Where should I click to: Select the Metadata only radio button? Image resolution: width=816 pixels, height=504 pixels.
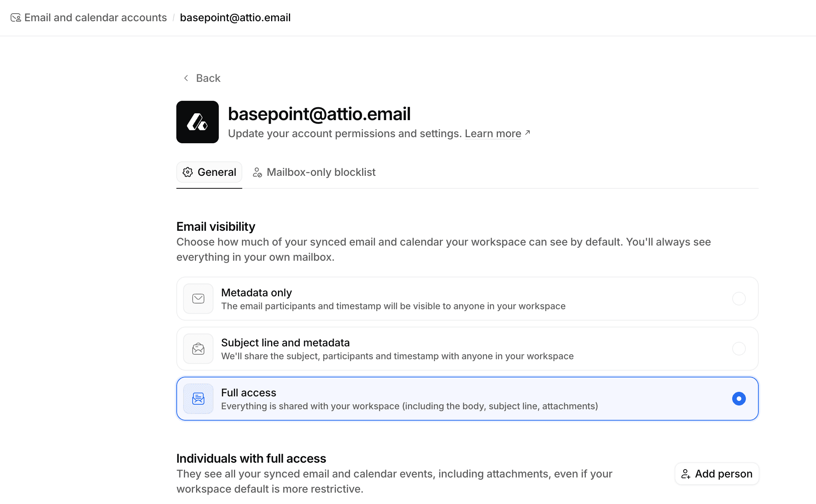[x=739, y=299]
